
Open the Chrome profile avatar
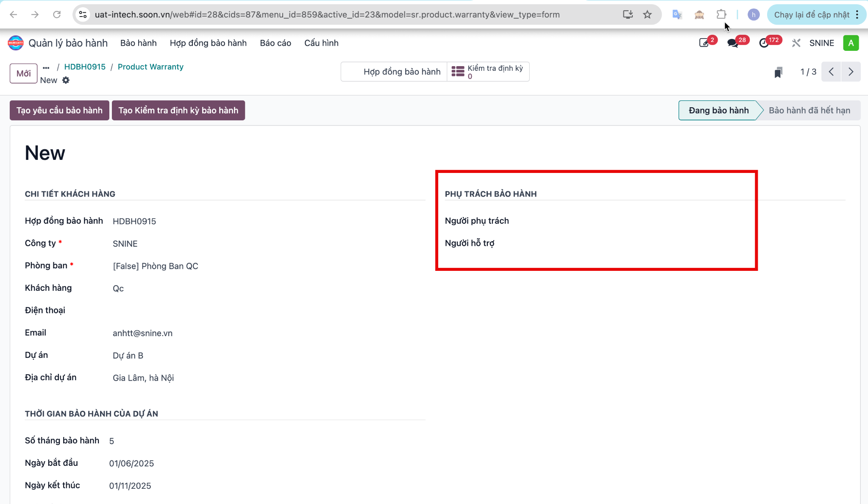754,15
